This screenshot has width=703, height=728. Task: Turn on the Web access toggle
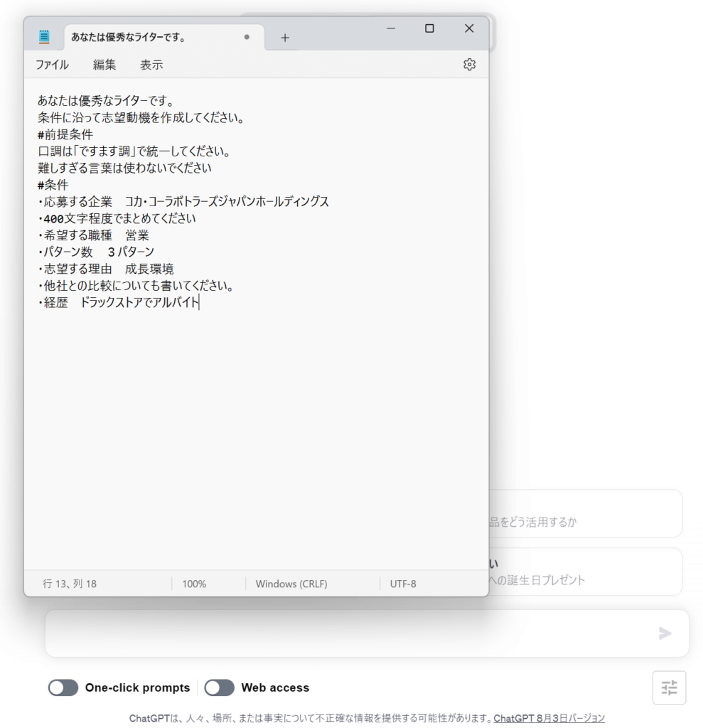[x=219, y=687]
